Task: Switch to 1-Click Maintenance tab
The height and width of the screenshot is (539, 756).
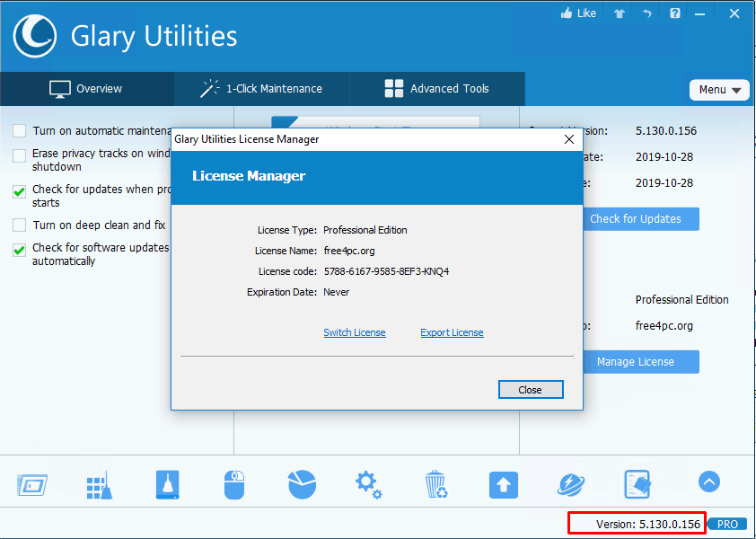Action: pos(262,89)
